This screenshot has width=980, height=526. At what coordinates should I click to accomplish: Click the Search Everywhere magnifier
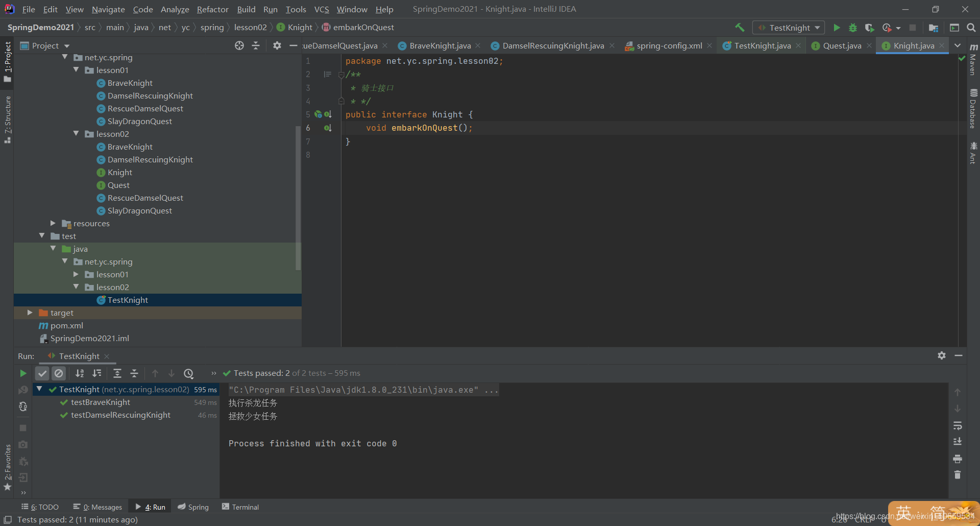point(971,28)
